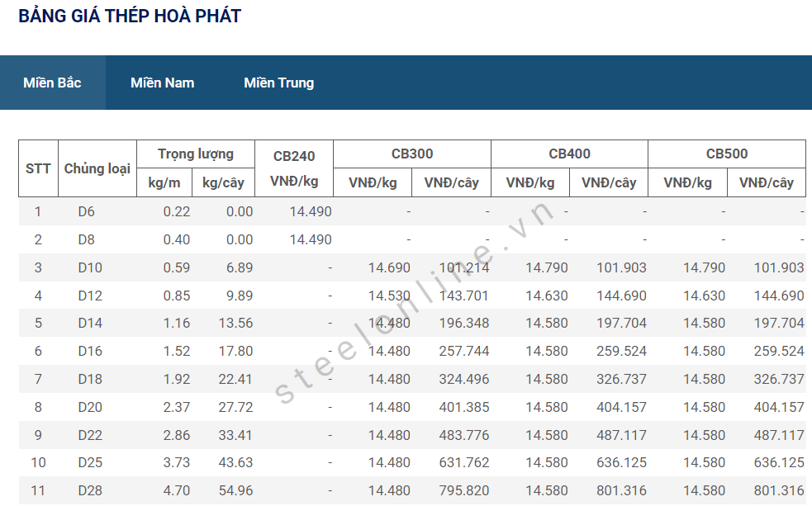This screenshot has width=812, height=506.
Task: Click the value 795.820 in D28 row
Action: pos(464,490)
